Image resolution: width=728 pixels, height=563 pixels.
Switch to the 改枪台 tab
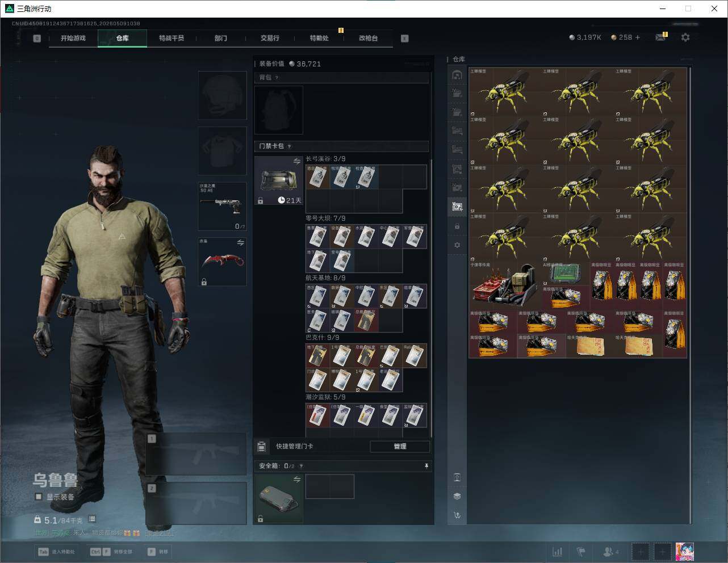(x=368, y=38)
